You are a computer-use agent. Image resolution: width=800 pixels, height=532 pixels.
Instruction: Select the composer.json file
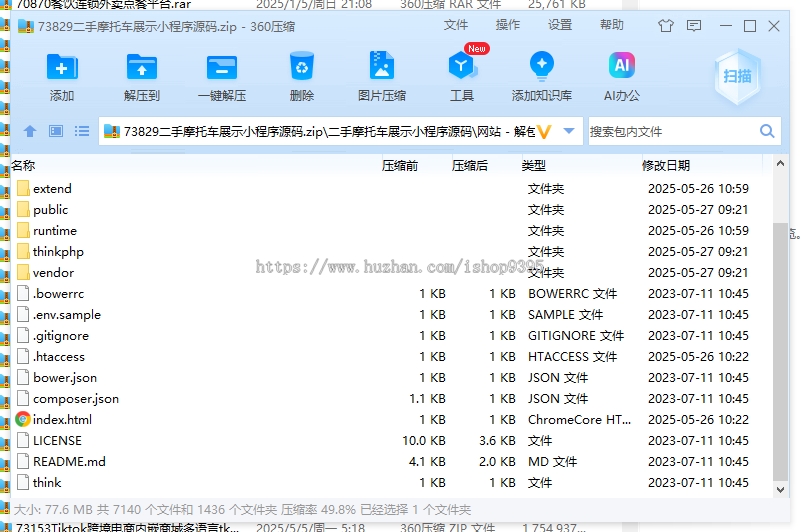click(x=76, y=399)
